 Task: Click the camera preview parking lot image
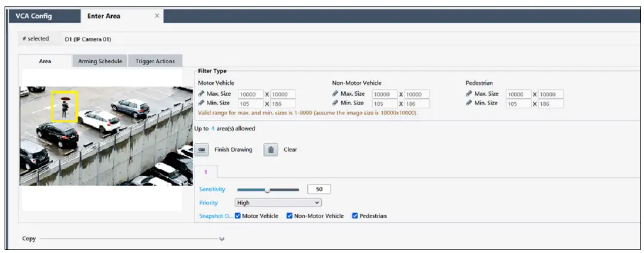(x=106, y=136)
